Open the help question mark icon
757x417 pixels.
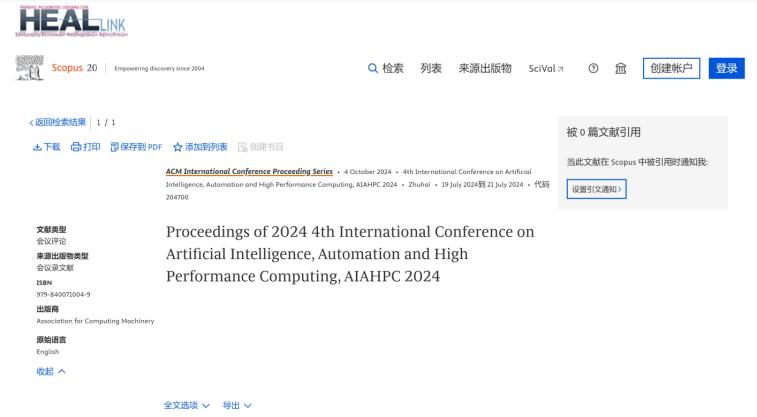593,68
